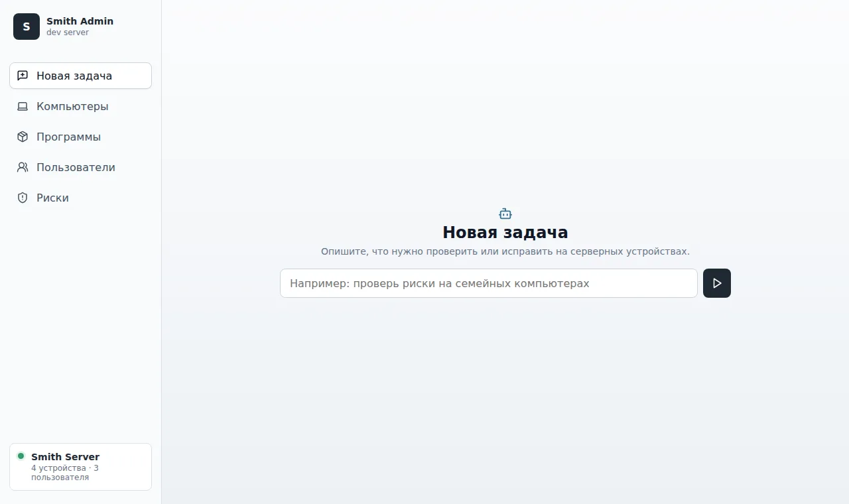Go to the Программы menu label
The width and height of the screenshot is (849, 504).
pos(68,137)
